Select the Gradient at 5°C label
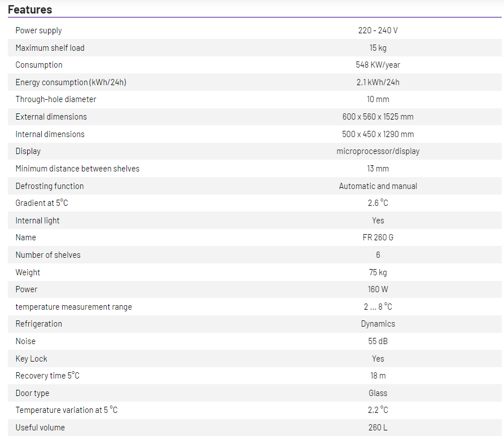Screen dimensions: 504x440 (42, 203)
